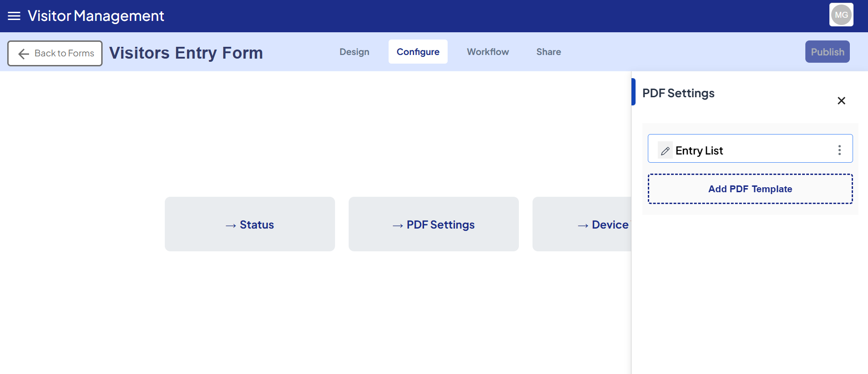Viewport: 868px width, 374px height.
Task: Close the PDF Settings panel
Action: [841, 101]
